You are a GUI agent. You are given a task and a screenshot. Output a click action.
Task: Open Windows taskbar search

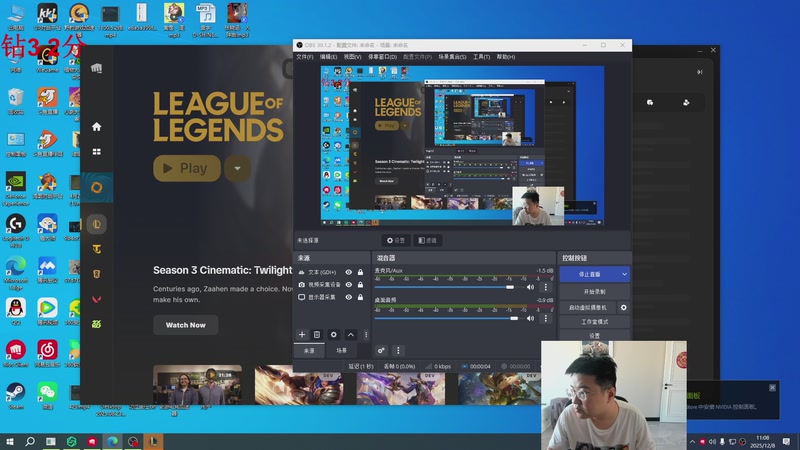click(30, 441)
